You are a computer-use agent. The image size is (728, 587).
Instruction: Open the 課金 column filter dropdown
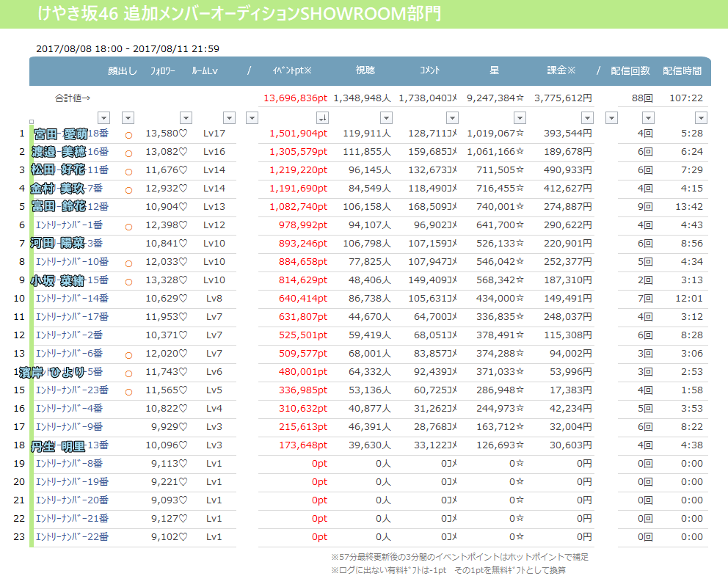click(x=588, y=118)
